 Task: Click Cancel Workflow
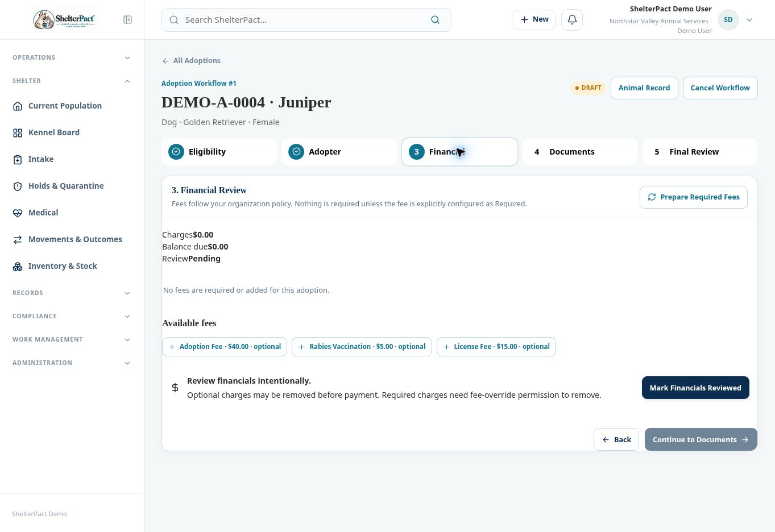[720, 88]
